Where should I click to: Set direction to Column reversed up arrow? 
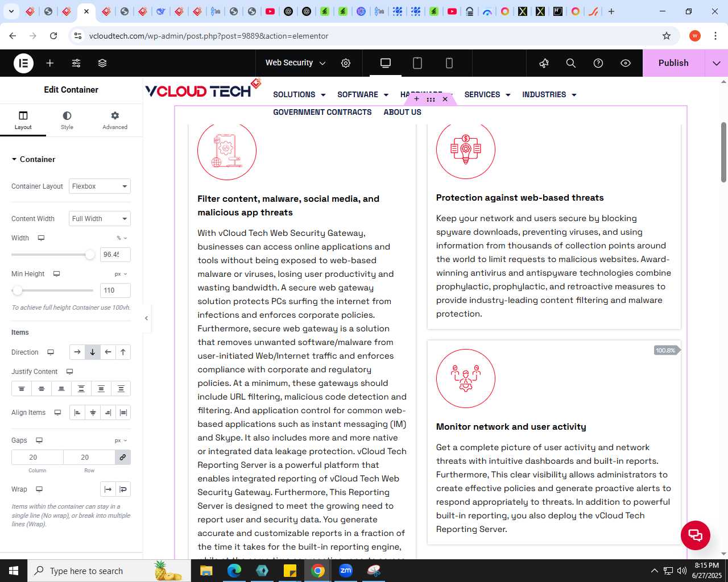coord(123,352)
